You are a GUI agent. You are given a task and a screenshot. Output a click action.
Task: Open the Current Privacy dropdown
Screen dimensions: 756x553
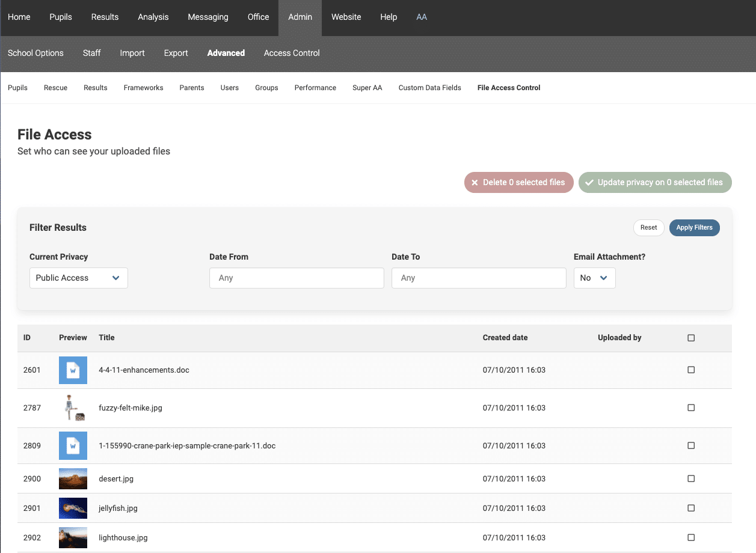click(78, 278)
